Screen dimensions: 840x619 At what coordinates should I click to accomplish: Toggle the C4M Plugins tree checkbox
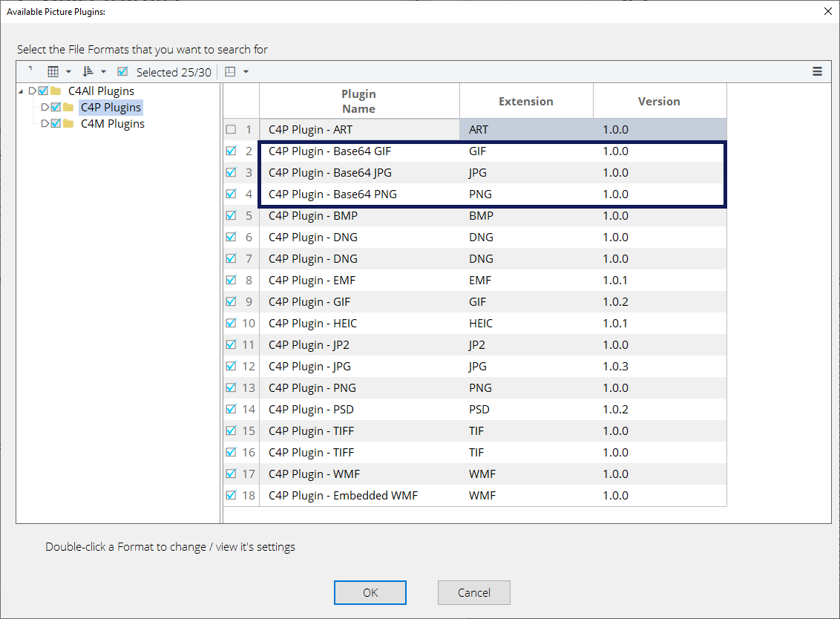point(56,123)
